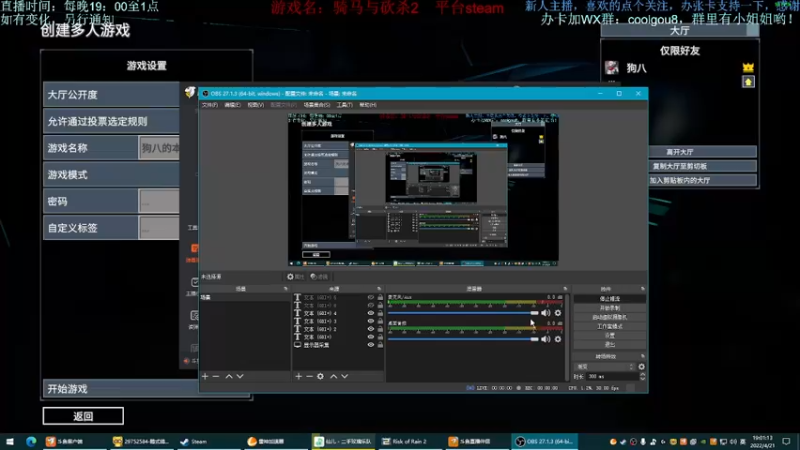The height and width of the screenshot is (450, 800).
Task: Open the microphone/aux mixer settings gear
Action: click(x=558, y=313)
